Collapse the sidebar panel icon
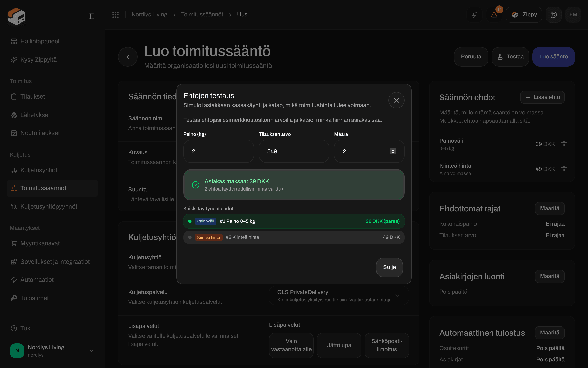 [x=91, y=16]
